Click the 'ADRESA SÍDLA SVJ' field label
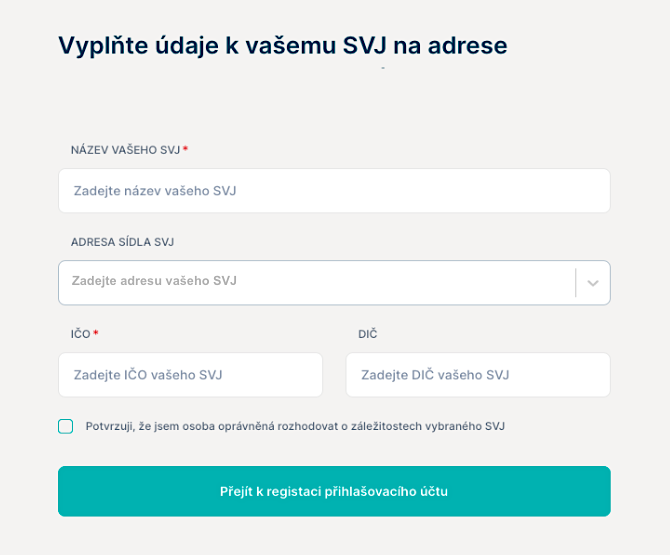 tap(122, 242)
